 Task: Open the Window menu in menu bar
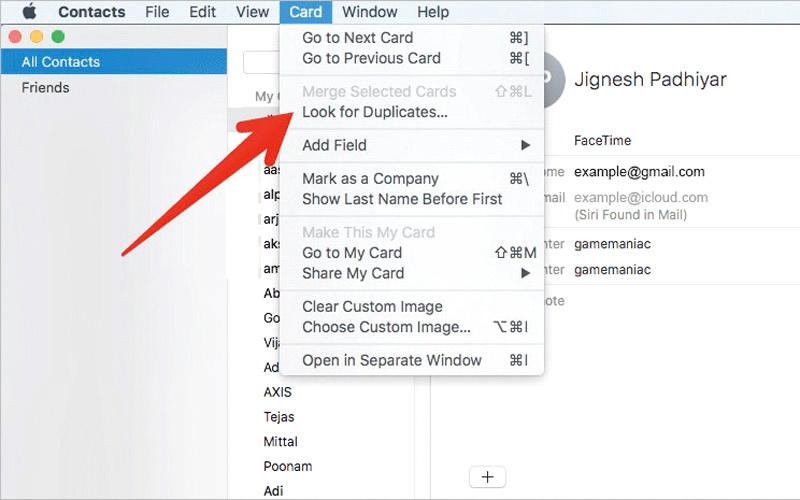click(370, 12)
